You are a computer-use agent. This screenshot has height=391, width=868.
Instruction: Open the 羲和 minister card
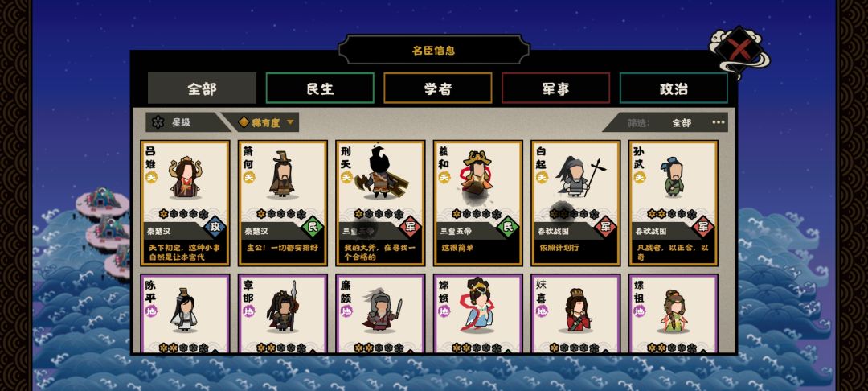click(477, 204)
